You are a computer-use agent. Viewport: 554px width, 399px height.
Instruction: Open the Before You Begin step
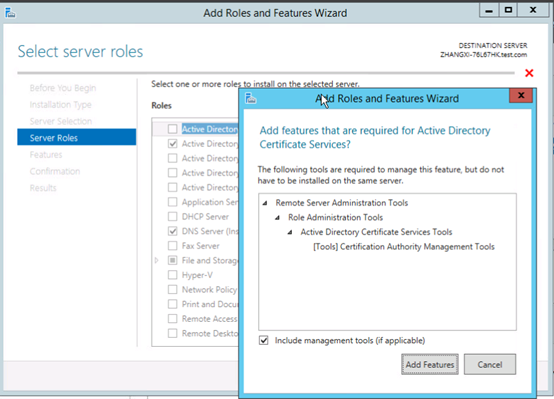tap(63, 88)
